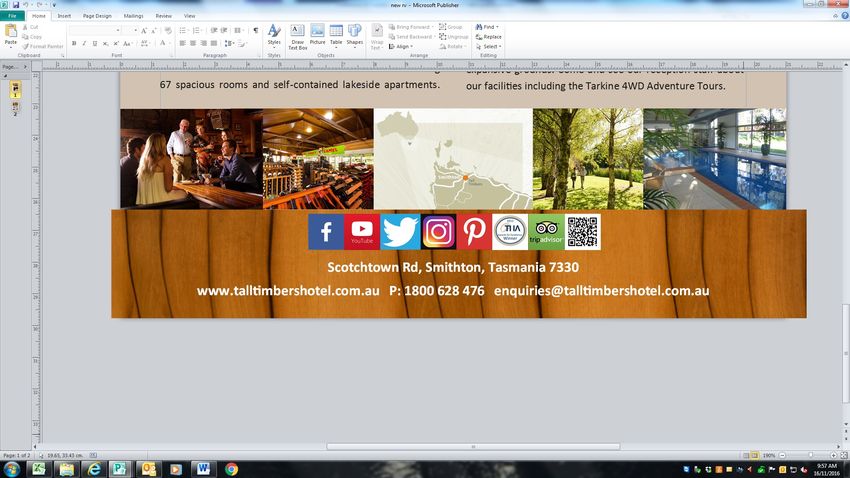Screen dimensions: 850x478
Task: Switch to the Insert tab
Action: point(64,16)
